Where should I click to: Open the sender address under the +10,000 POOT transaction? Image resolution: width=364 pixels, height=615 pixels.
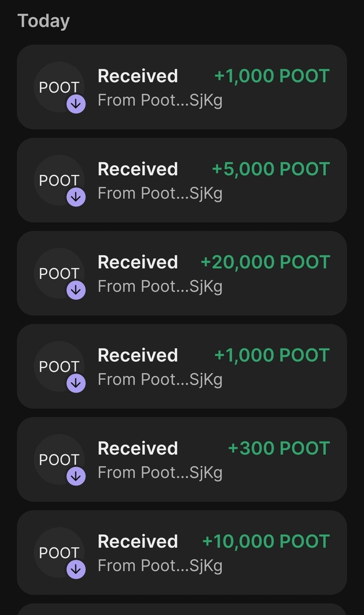(160, 565)
